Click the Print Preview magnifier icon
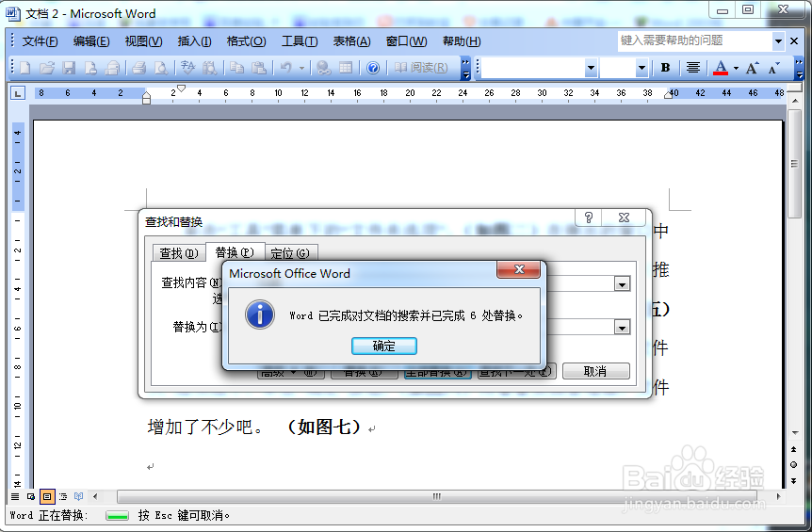 tap(161, 68)
